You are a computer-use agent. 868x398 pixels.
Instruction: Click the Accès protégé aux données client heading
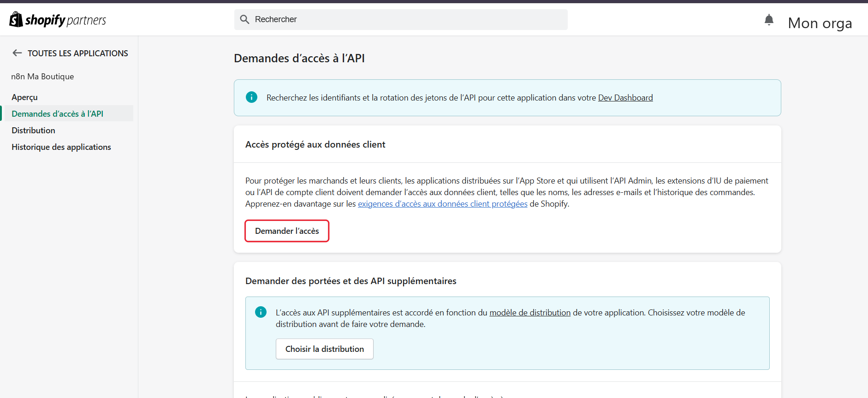tap(315, 144)
